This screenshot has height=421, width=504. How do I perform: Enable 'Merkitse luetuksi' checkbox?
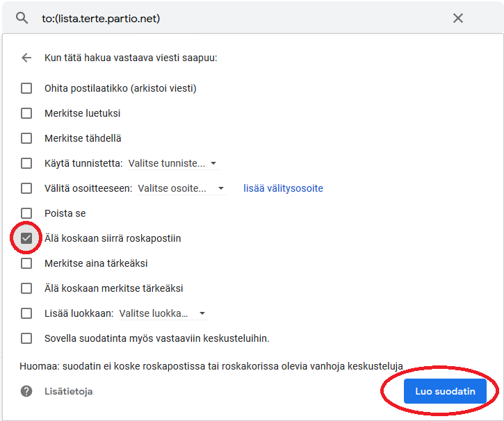pos(26,113)
